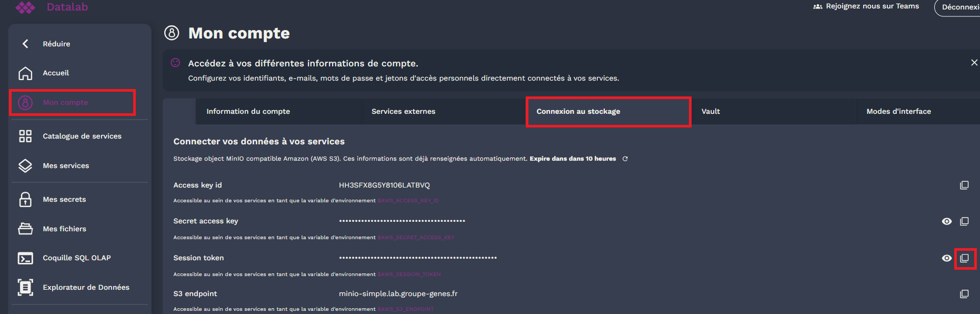The width and height of the screenshot is (980, 314).
Task: Show the hidden Session token
Action: coord(946,258)
